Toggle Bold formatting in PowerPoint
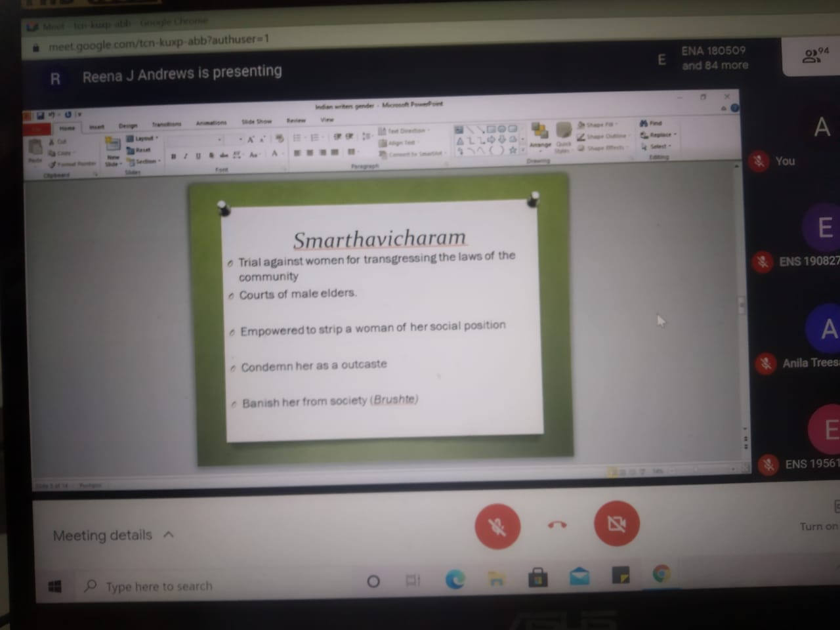Screen dimensions: 840x630 [x=173, y=156]
